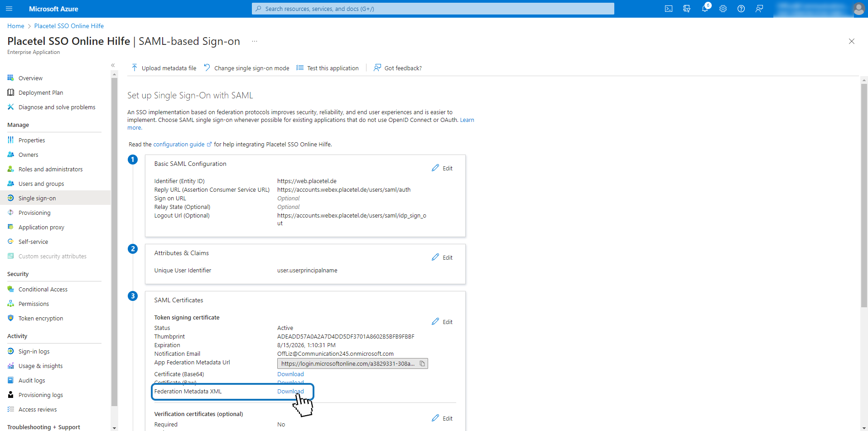Open Cloud Shell from top bar
This screenshot has width=868, height=431.
tap(669, 9)
